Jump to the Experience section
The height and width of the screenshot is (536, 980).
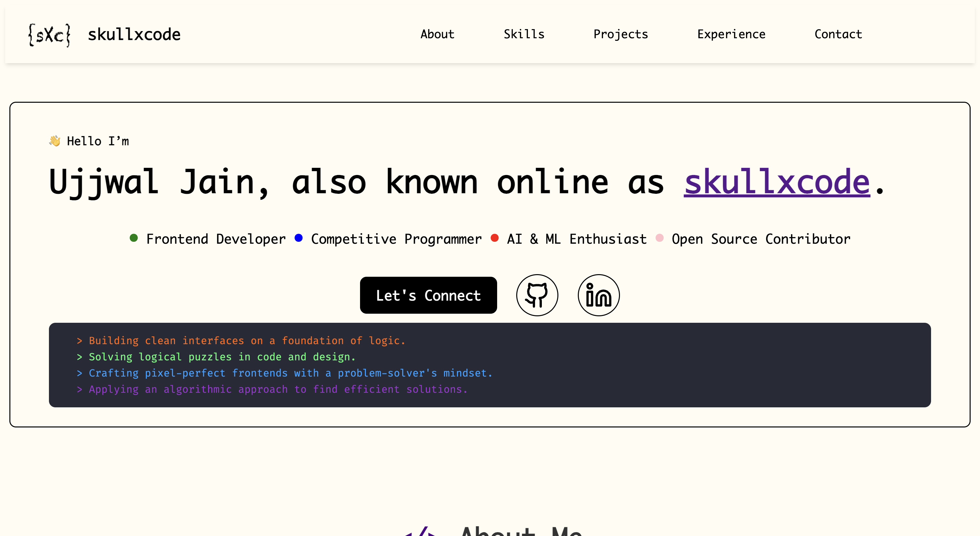click(731, 34)
